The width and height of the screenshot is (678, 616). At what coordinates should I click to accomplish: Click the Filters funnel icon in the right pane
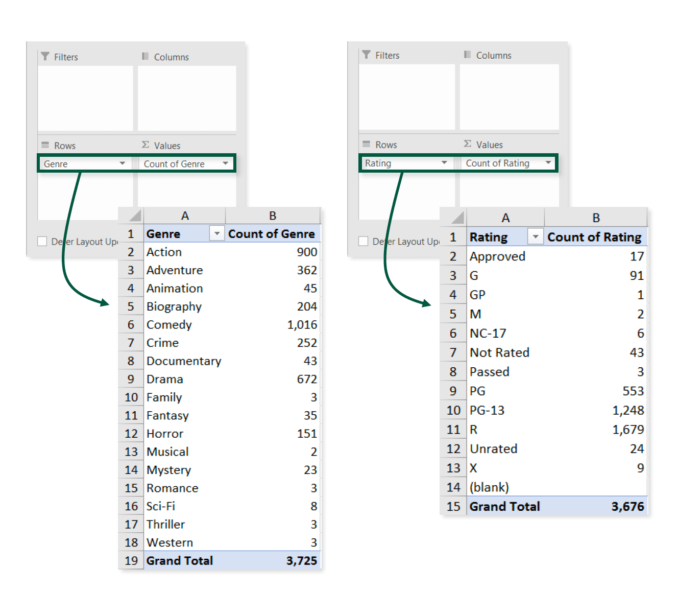[x=366, y=55]
